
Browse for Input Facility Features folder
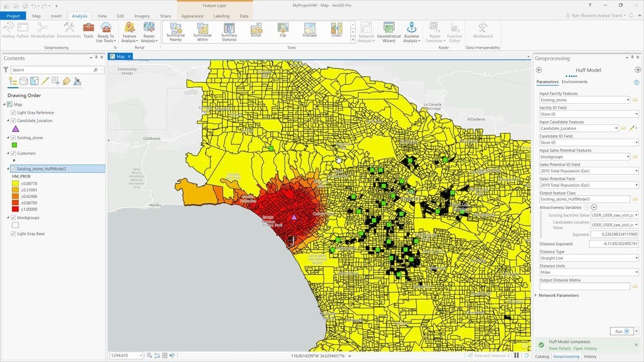pos(635,100)
